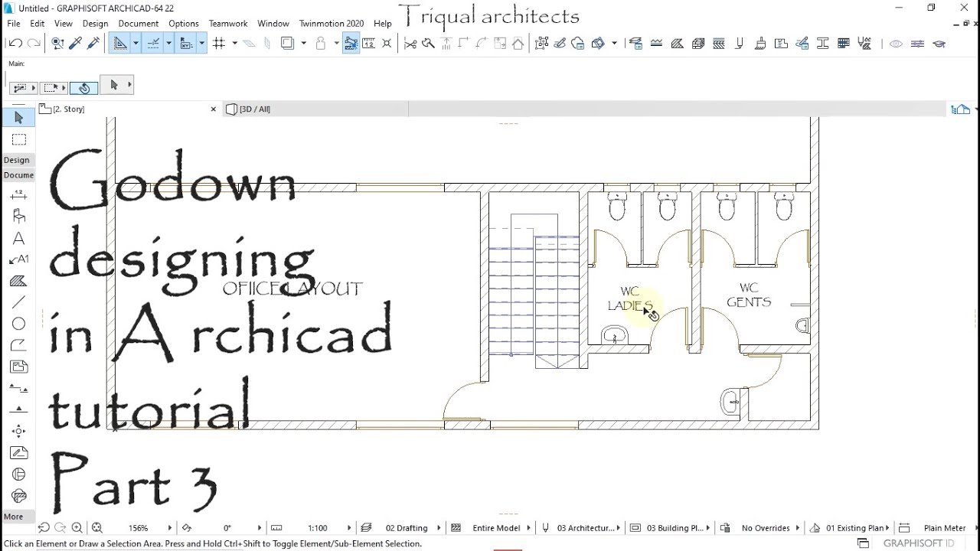Viewport: 980px width, 551px height.
Task: Click the zoom in magnifier icon
Action: coord(77,528)
